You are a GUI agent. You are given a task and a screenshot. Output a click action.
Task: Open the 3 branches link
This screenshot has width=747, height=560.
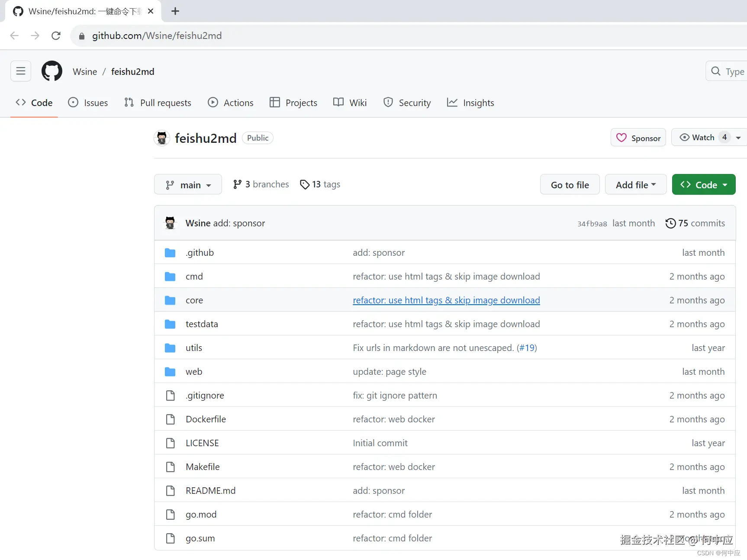pos(261,184)
